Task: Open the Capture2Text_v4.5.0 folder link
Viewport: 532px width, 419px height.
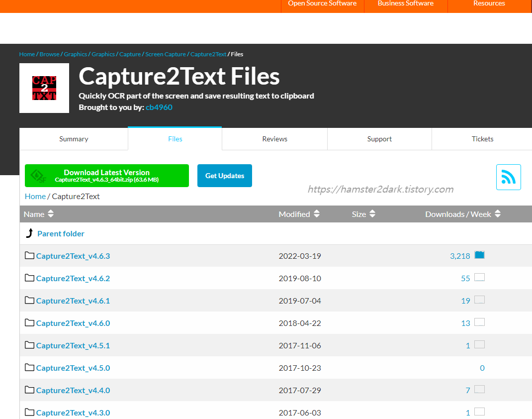Action: pos(73,368)
